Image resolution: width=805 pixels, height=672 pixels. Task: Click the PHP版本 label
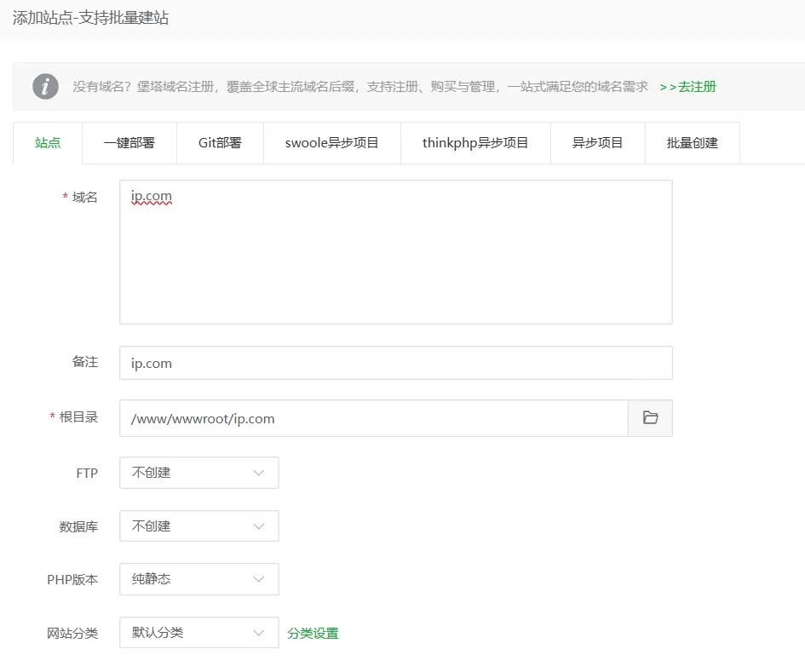(72, 580)
